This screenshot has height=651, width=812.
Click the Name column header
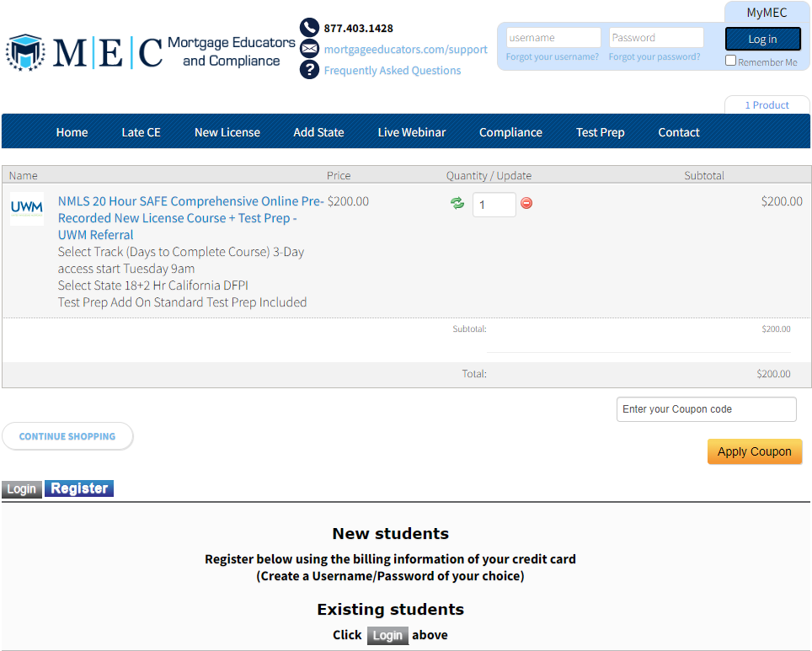[x=24, y=175]
